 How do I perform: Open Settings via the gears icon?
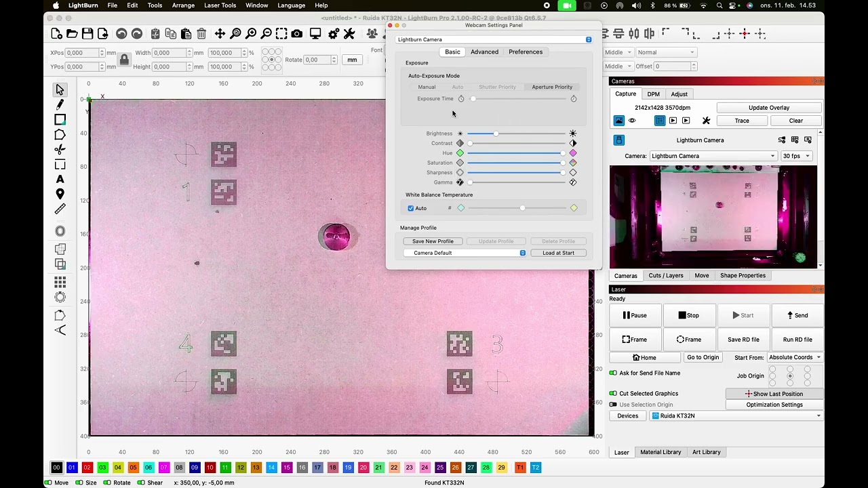[334, 34]
